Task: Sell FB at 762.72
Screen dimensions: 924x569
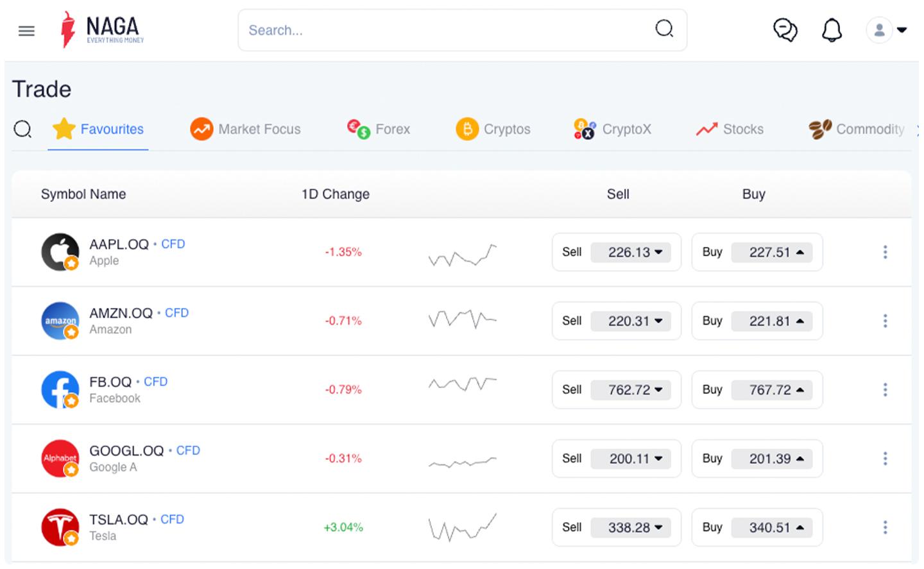Action: [616, 389]
